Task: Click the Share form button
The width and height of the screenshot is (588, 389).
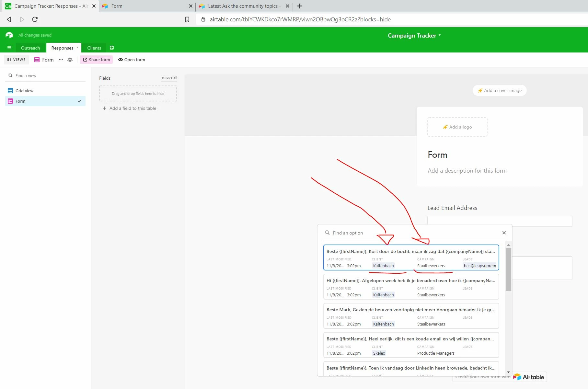Action: 97,60
